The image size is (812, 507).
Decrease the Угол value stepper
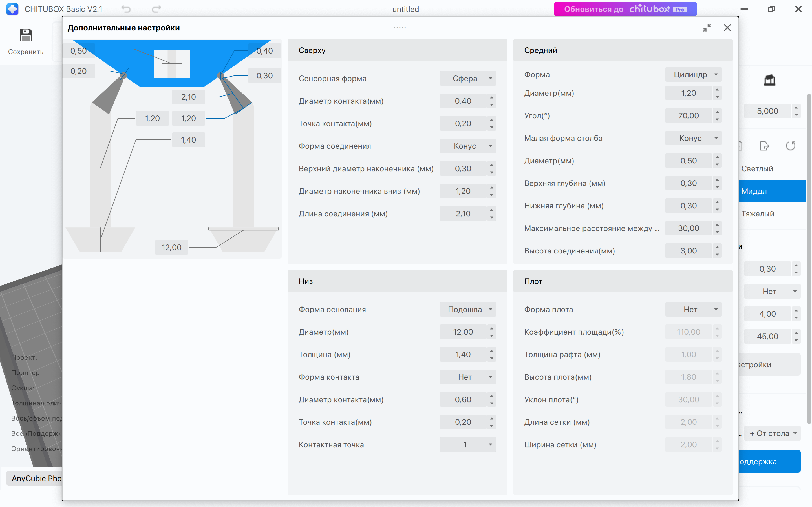click(x=717, y=119)
